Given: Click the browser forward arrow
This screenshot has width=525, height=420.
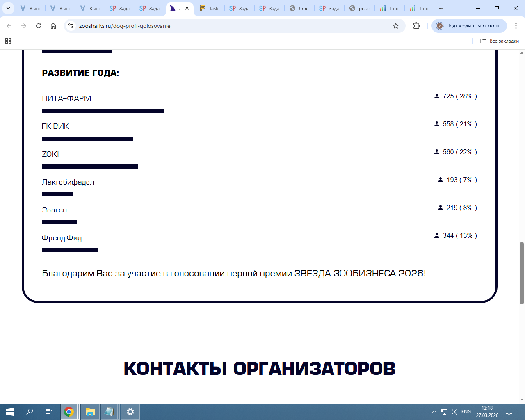Looking at the screenshot, I should (24, 26).
